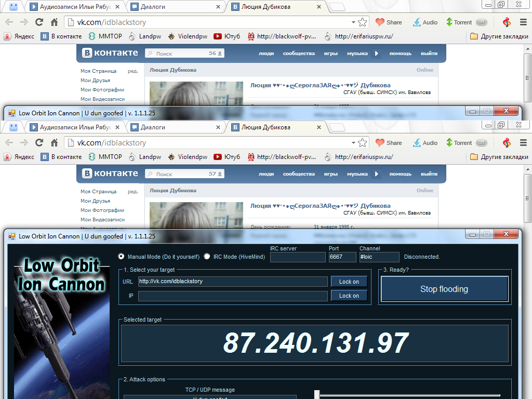Switch to Аудиозаписи Ильи tab in upper Chrome window
The image size is (532, 399).
coord(75,7)
